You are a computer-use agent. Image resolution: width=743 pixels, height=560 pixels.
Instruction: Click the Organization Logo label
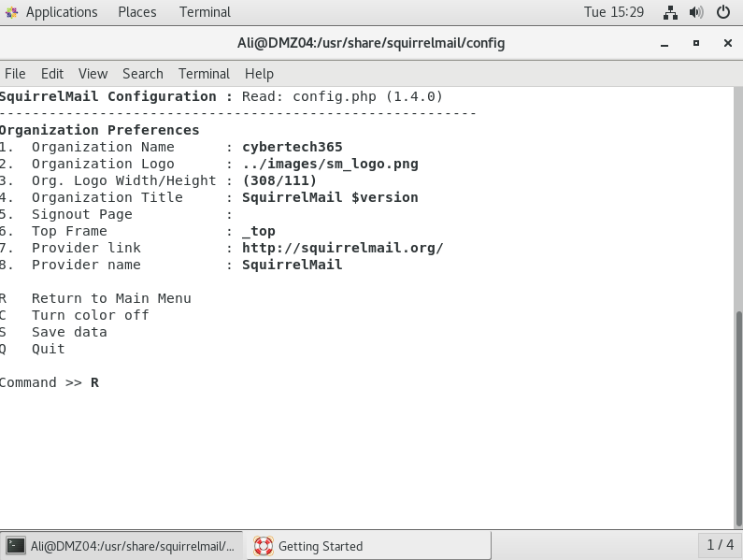[x=103, y=164]
